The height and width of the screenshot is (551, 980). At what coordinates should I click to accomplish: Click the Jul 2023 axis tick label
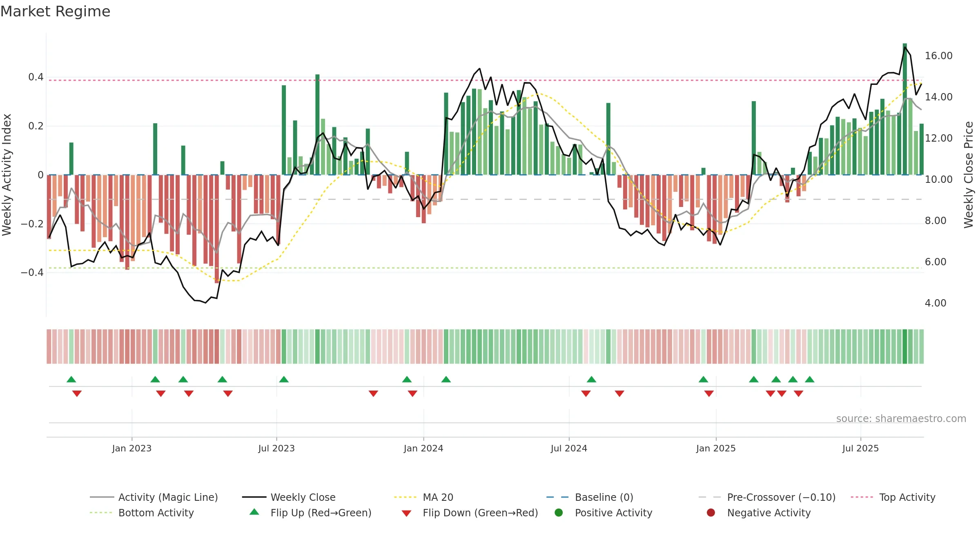pyautogui.click(x=276, y=448)
